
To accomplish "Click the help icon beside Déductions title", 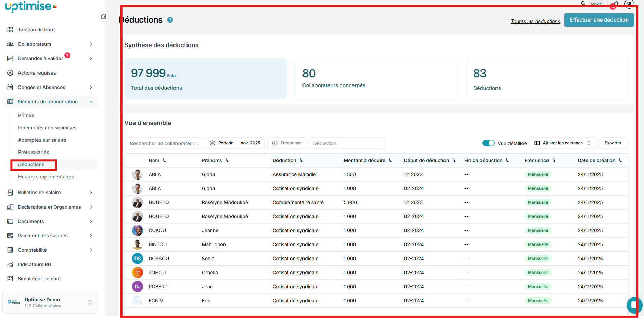I will [x=170, y=20].
